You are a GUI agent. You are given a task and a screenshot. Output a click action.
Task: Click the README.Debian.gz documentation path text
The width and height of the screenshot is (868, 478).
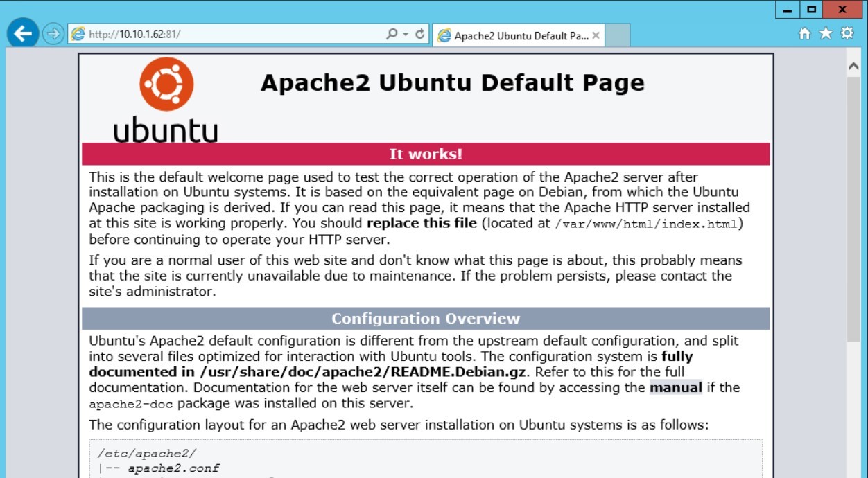(x=364, y=372)
